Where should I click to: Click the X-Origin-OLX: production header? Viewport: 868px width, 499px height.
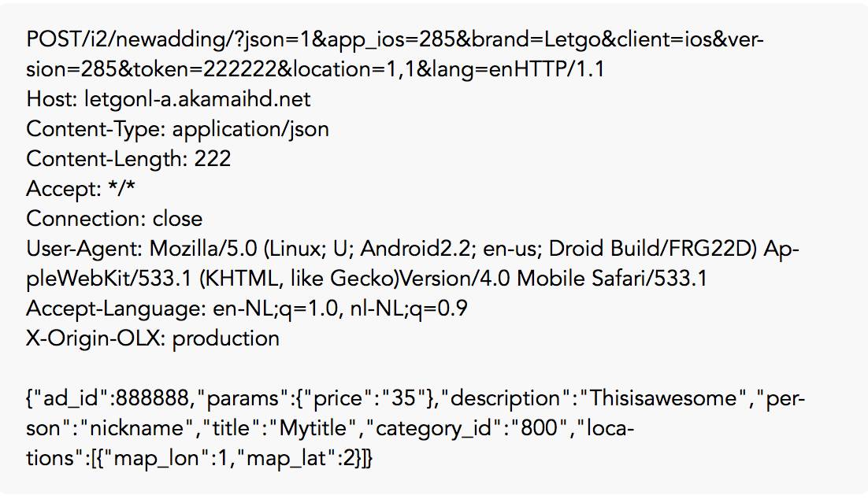153,338
